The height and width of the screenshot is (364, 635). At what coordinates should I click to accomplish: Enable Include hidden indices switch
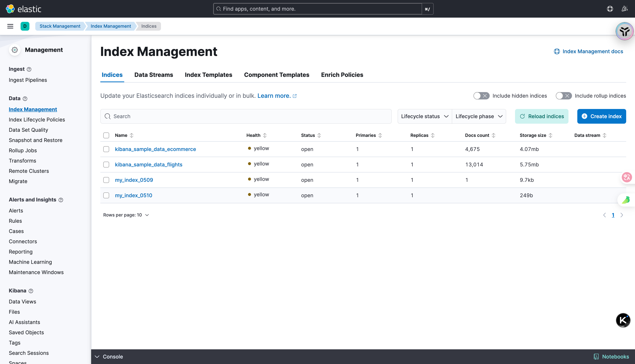(x=481, y=96)
